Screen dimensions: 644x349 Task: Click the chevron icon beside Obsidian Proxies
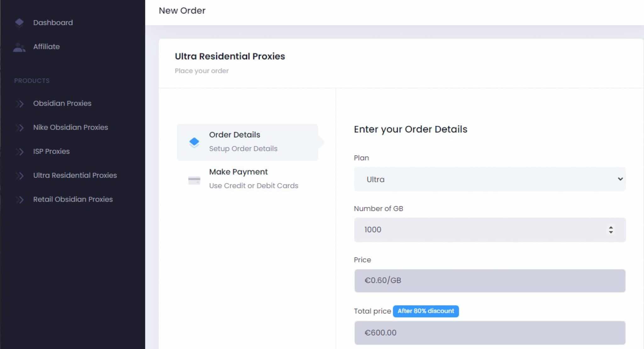click(19, 104)
